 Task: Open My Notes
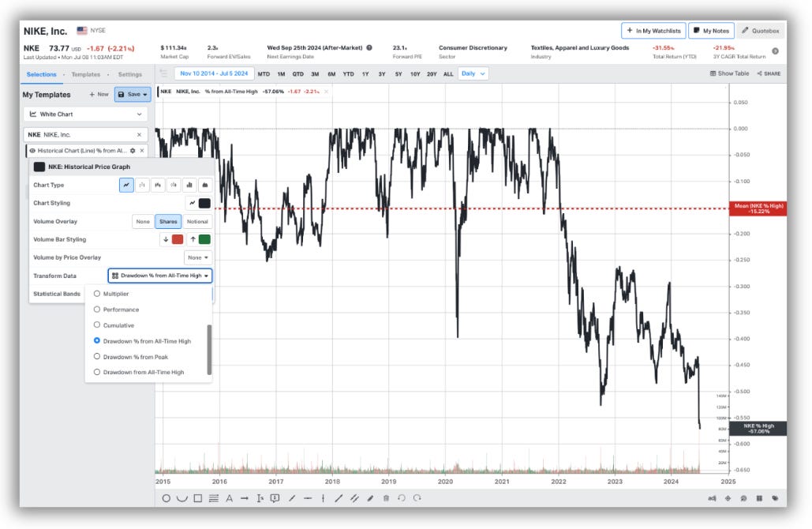tap(711, 31)
